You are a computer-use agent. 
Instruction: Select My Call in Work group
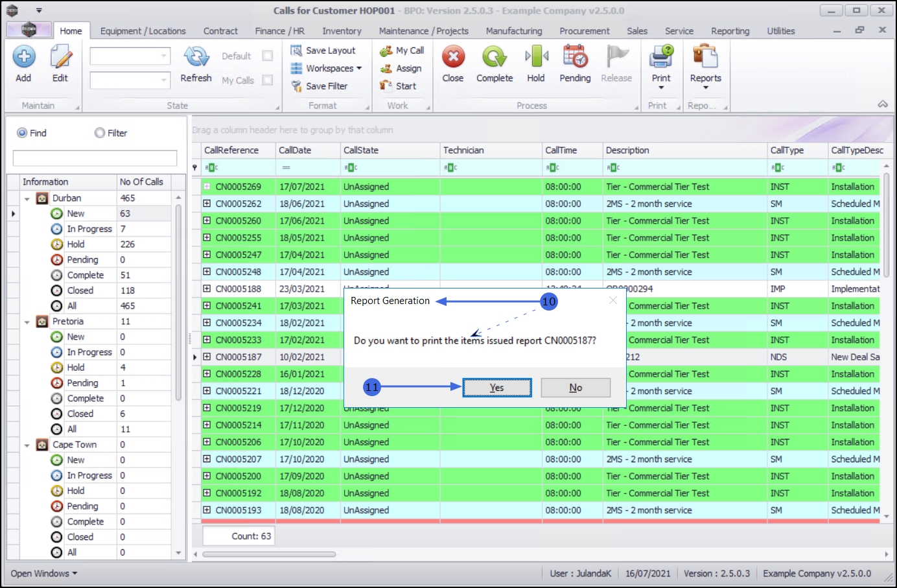pos(402,51)
